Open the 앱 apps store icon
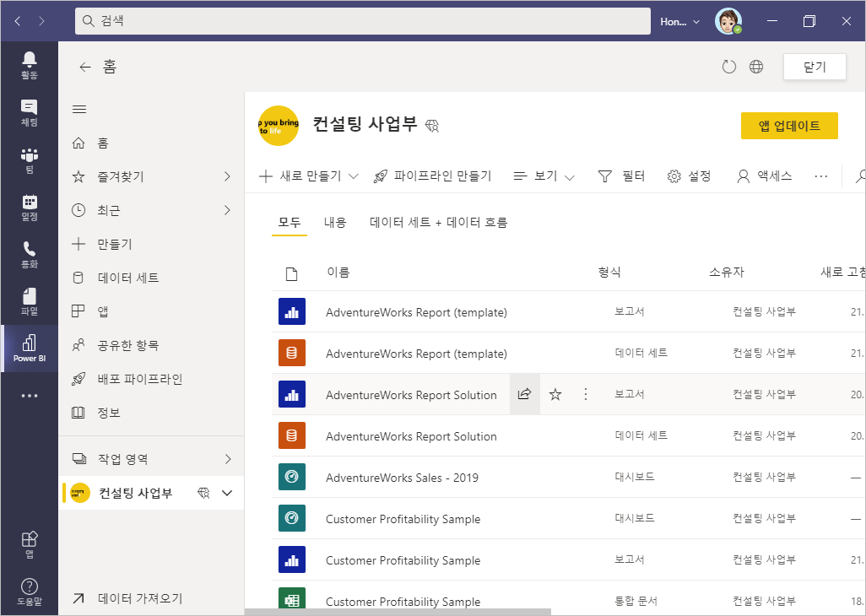This screenshot has width=866, height=616. point(30,545)
